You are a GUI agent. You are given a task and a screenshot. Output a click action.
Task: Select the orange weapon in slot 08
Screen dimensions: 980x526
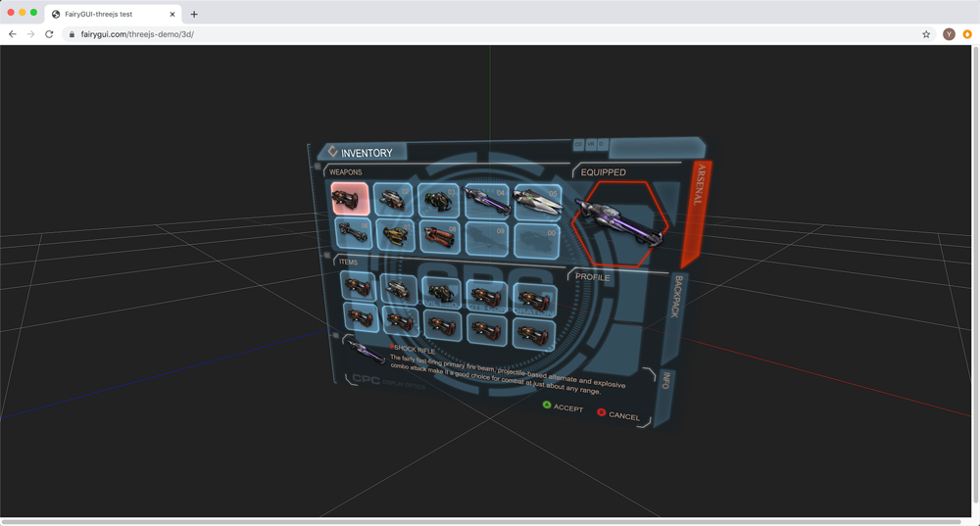(439, 236)
